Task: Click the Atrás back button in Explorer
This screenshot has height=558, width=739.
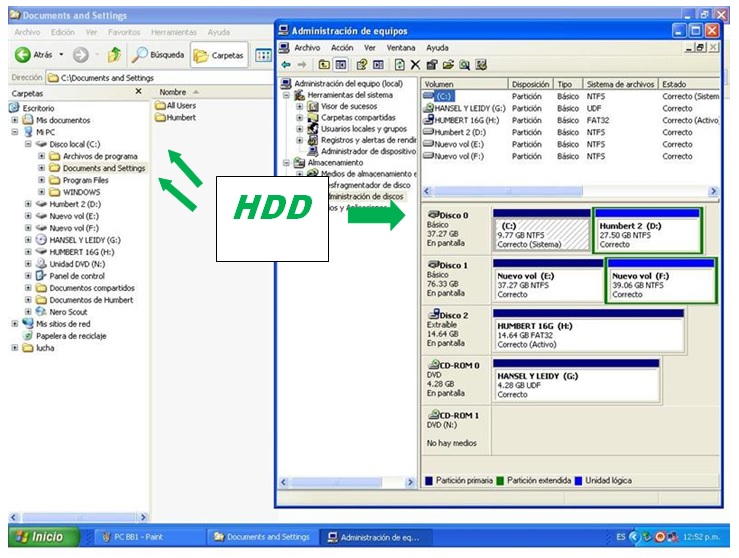Action: 34,55
